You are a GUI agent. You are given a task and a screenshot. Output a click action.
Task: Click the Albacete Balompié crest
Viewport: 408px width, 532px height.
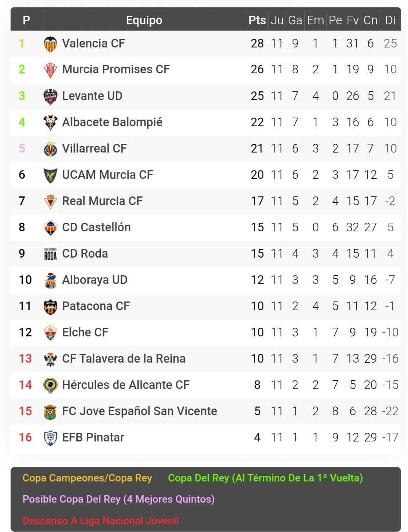[50, 123]
